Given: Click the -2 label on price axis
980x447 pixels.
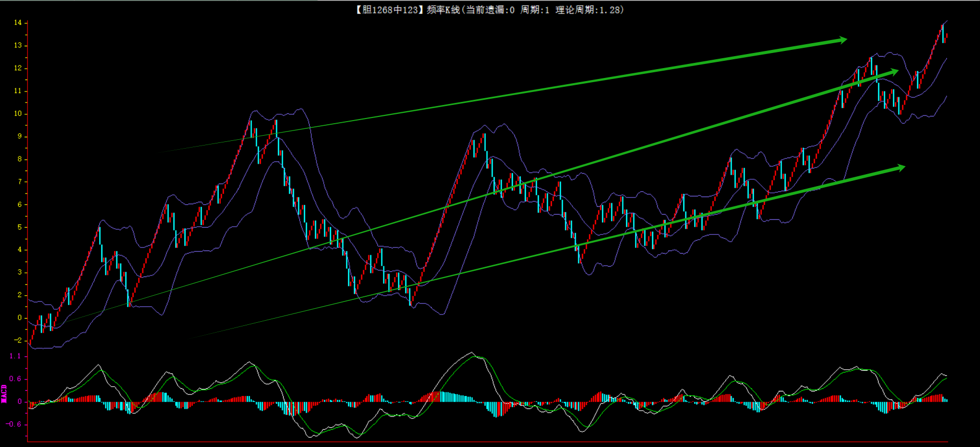Looking at the screenshot, I should tap(18, 340).
